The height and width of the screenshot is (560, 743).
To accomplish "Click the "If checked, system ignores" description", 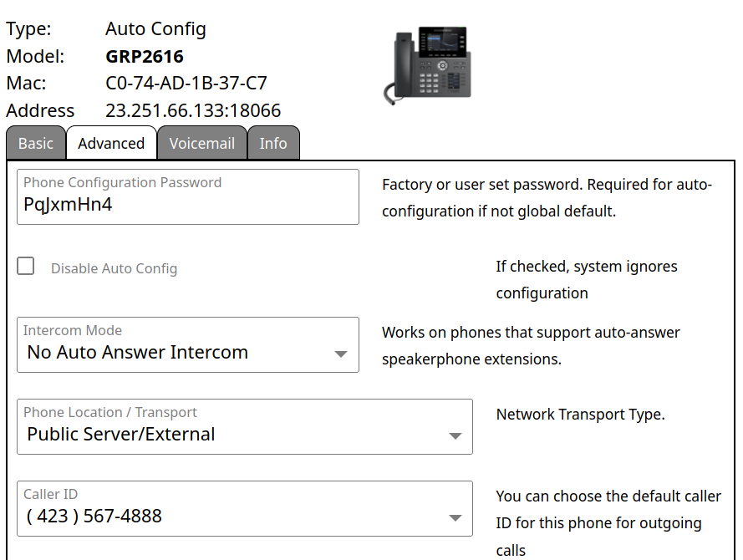I will pyautogui.click(x=587, y=279).
